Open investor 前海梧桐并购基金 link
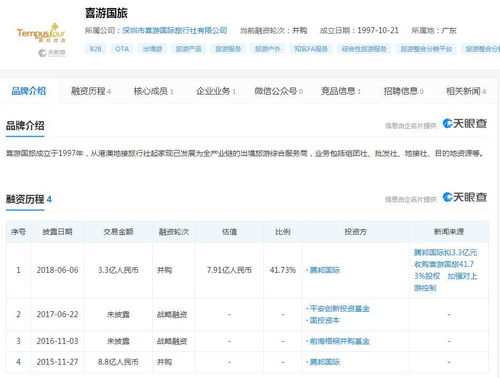This screenshot has height=378, width=500. 340,341
